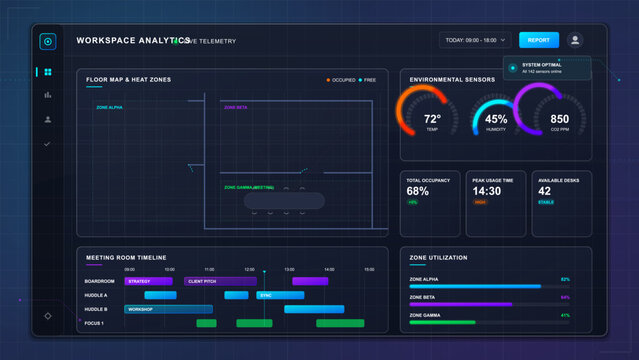Click the 'All 142 sensors online' notification text
The height and width of the screenshot is (360, 639).
542,71
